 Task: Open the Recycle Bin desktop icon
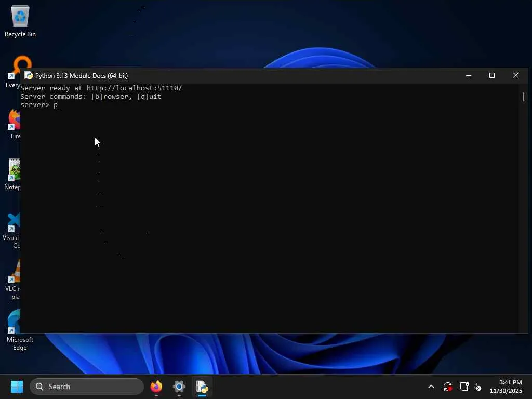[20, 21]
